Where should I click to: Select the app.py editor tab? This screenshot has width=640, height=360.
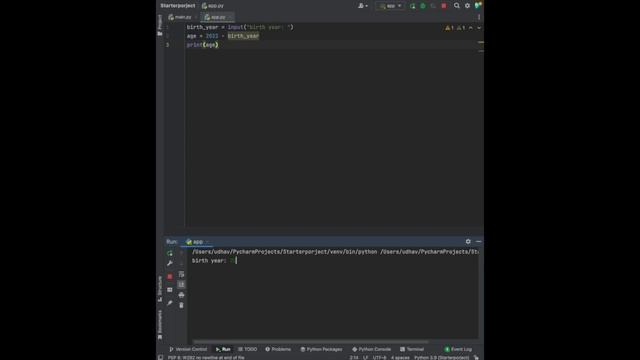pos(217,17)
